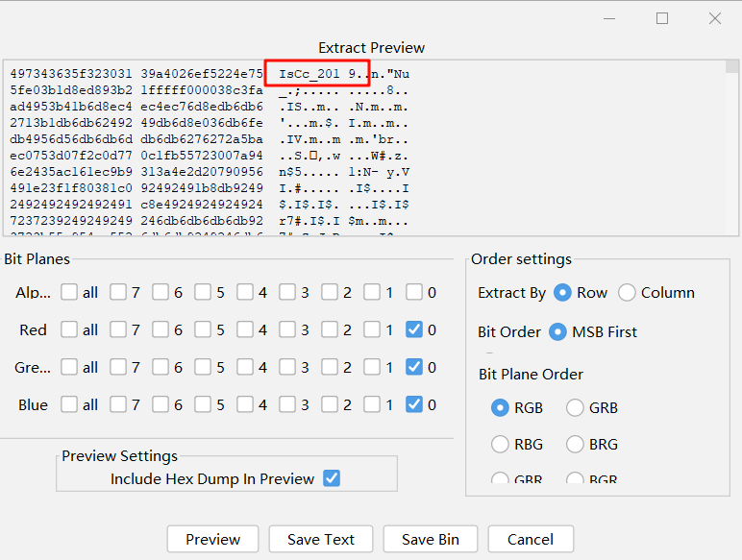Check the Alpha all checkbox
The height and width of the screenshot is (560, 742).
point(69,292)
